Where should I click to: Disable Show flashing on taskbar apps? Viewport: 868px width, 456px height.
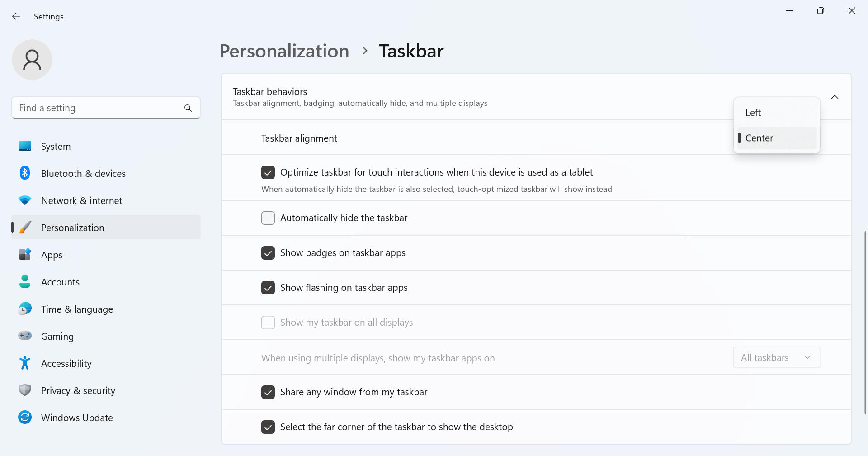tap(268, 288)
